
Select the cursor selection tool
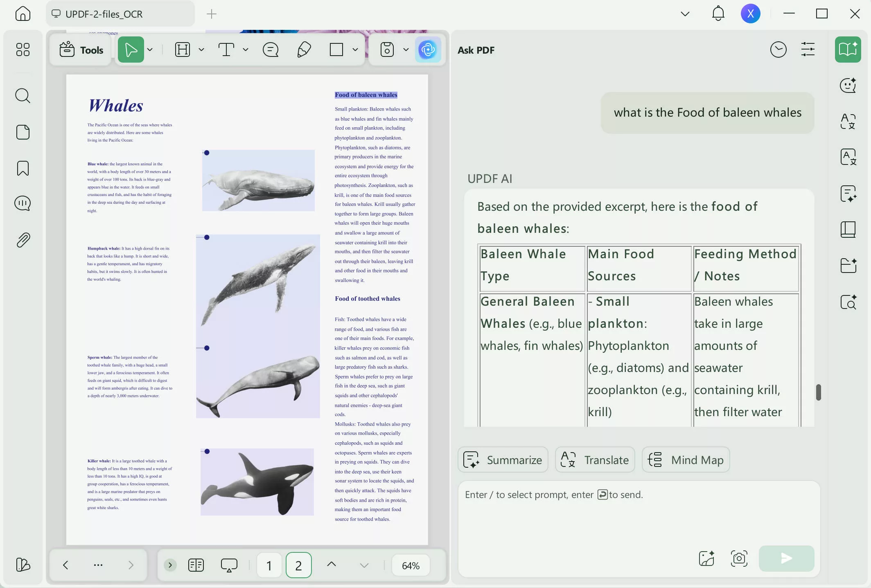click(x=131, y=50)
